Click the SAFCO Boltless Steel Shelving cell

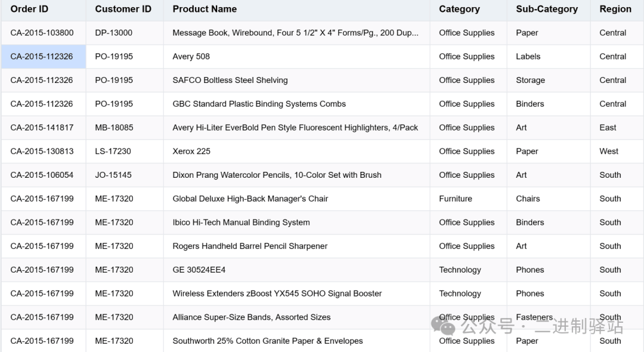coord(230,80)
